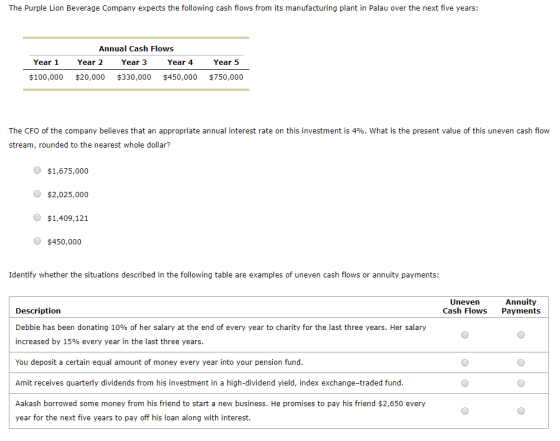Pick the $1,409,121 present value option
The height and width of the screenshot is (441, 560).
37,217
